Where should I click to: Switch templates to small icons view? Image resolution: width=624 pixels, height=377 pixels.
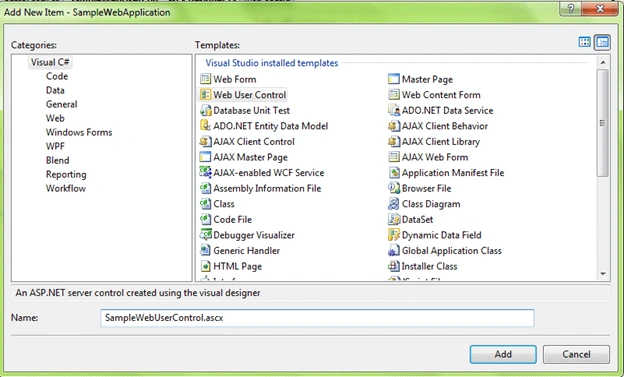(602, 42)
